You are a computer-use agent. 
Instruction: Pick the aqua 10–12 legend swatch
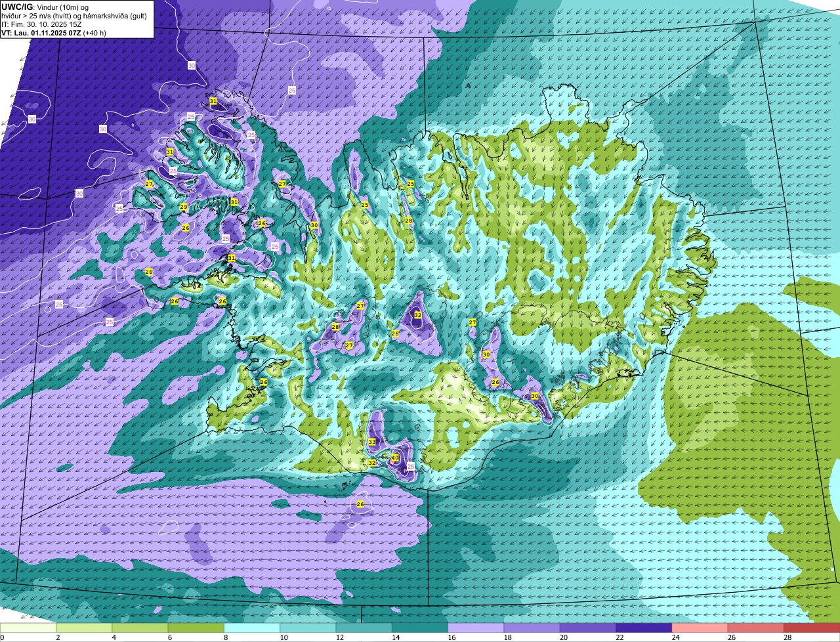coord(308,628)
